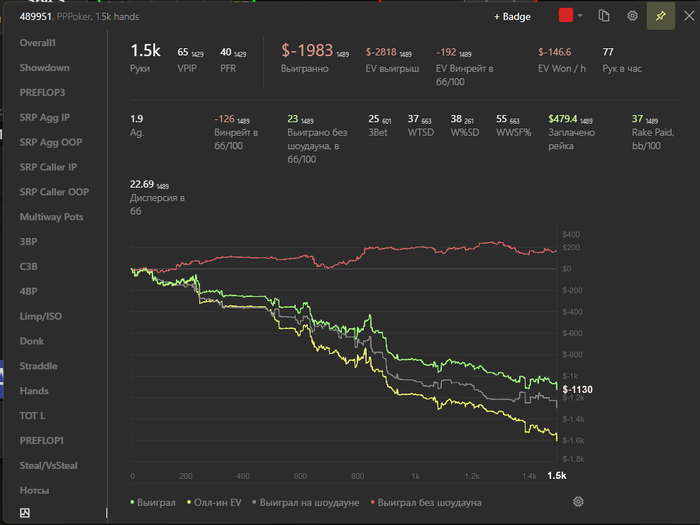Go to the Steal/VsSteal tab

[x=48, y=465]
